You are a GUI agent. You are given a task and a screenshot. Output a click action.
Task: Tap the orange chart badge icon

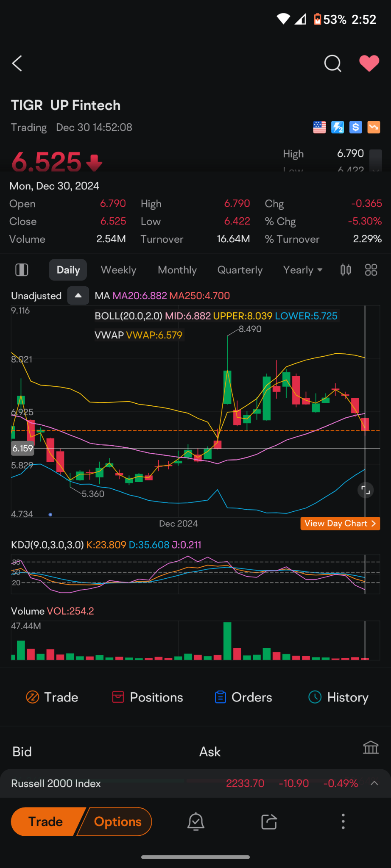(x=374, y=127)
